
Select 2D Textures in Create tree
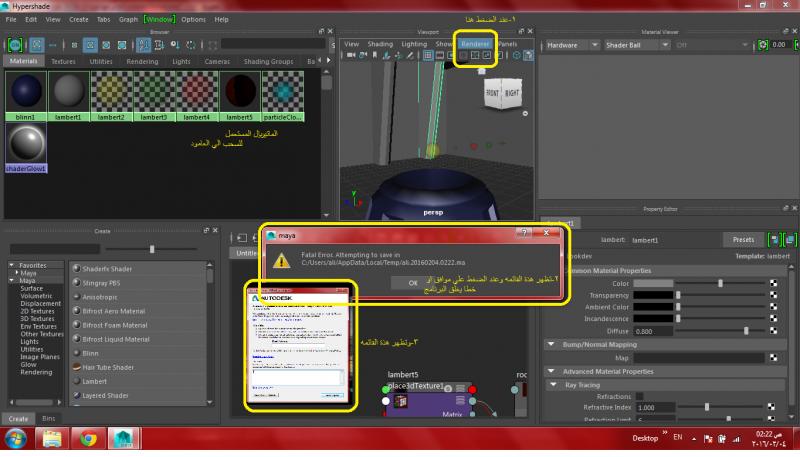coord(37,311)
